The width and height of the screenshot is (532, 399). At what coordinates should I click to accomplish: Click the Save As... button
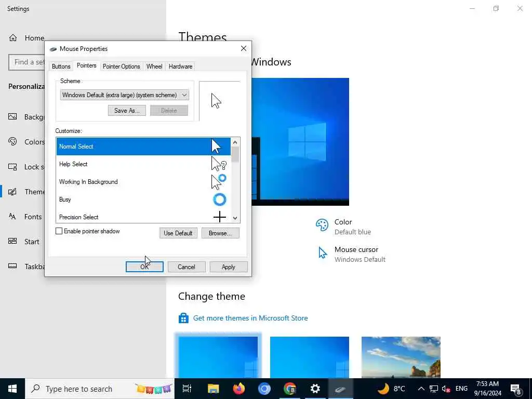pos(127,111)
